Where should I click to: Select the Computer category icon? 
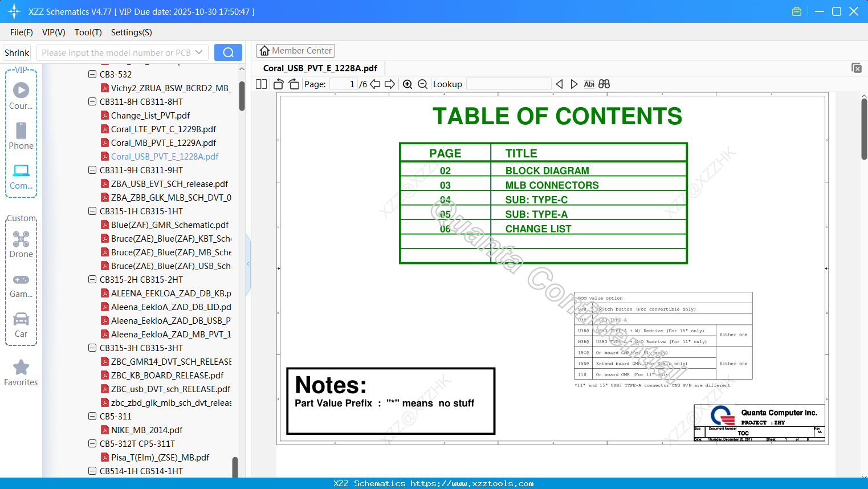click(x=21, y=170)
